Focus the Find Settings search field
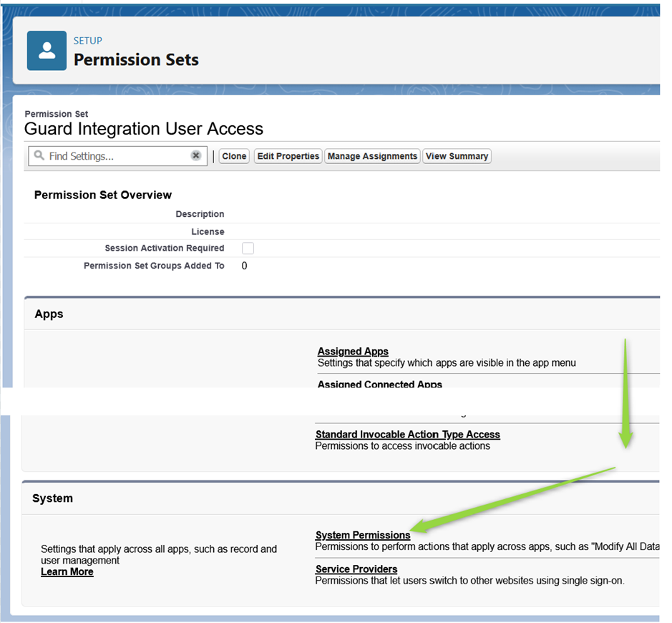 pyautogui.click(x=115, y=156)
